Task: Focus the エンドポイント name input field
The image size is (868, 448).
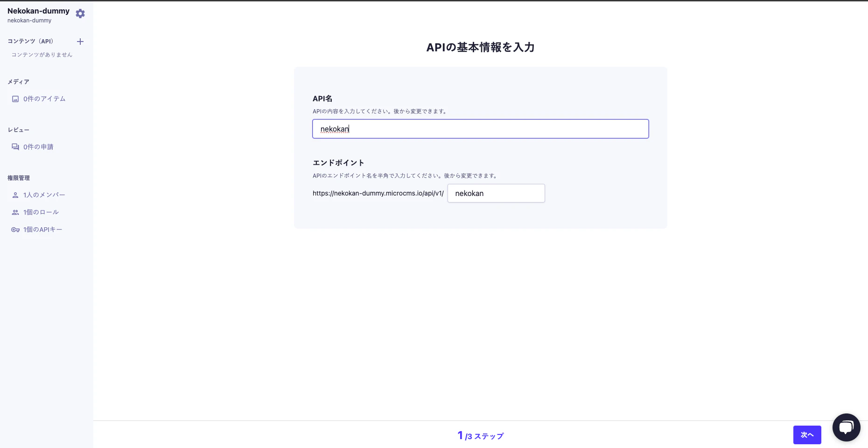Action: point(496,193)
